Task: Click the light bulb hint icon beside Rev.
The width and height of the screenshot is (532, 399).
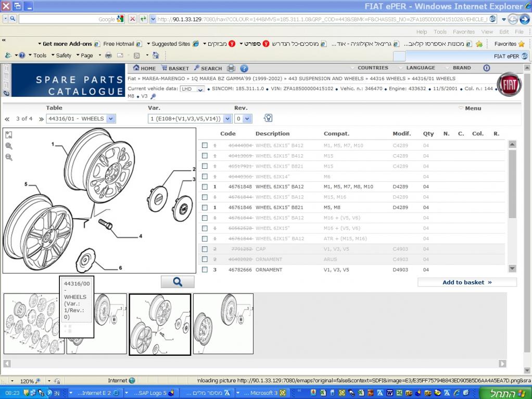Action: (x=268, y=118)
